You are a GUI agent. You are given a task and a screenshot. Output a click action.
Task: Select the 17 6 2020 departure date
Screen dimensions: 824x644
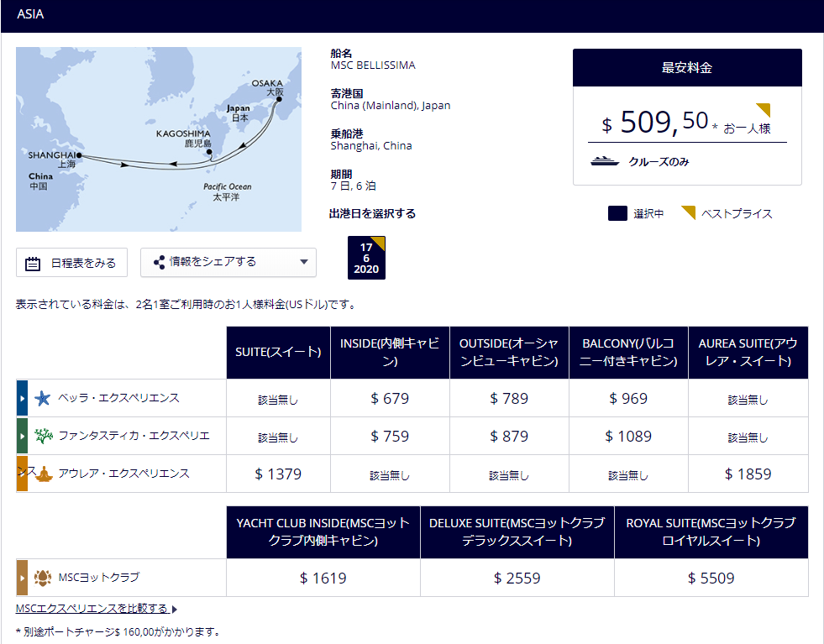coord(366,258)
